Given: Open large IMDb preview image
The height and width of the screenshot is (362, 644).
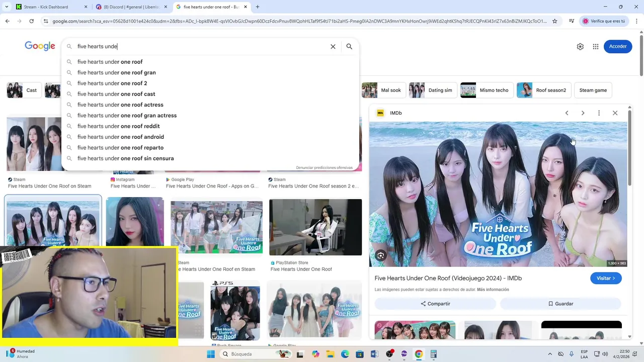Looking at the screenshot, I should pos(498,194).
